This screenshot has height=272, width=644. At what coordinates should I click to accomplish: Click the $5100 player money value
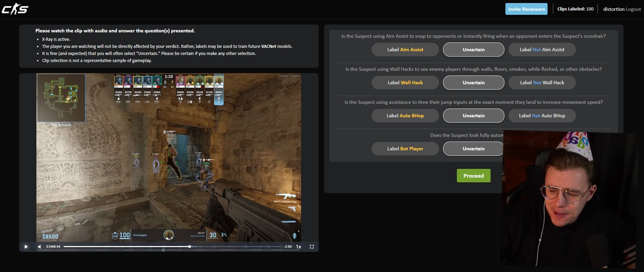pyautogui.click(x=200, y=92)
